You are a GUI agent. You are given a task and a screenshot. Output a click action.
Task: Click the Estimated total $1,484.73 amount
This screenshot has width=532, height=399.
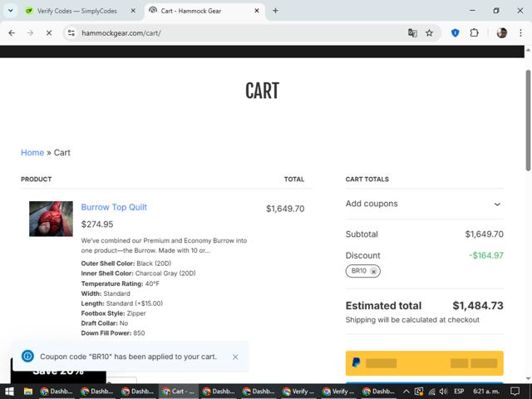pos(478,306)
